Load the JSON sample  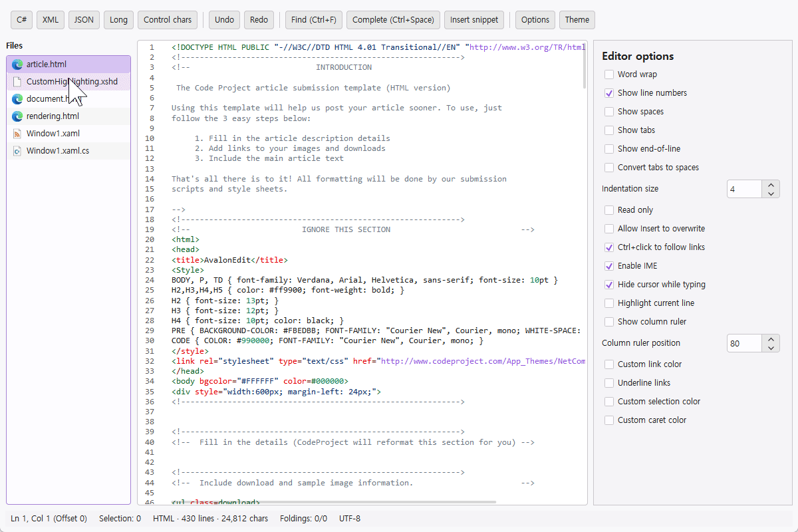(84, 20)
